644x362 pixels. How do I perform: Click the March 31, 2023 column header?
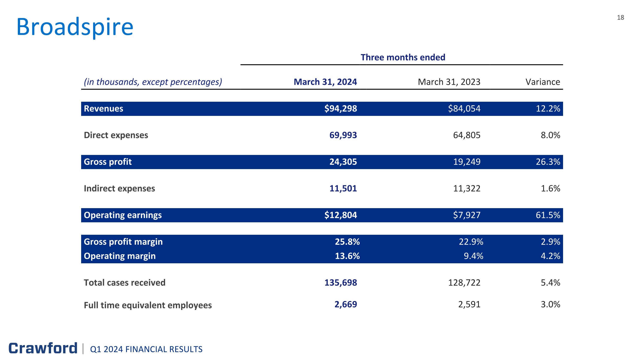[x=449, y=82]
